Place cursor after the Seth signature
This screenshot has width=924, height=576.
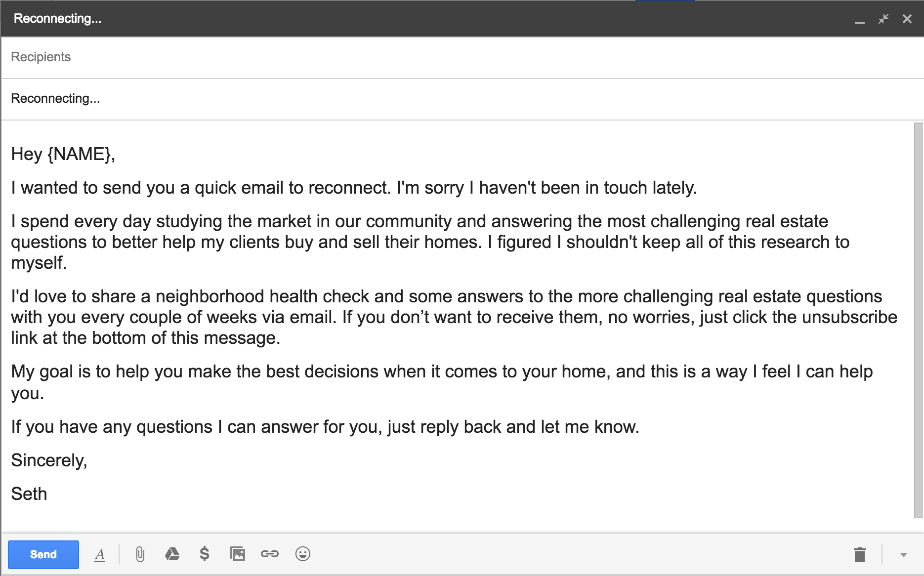pos(48,494)
